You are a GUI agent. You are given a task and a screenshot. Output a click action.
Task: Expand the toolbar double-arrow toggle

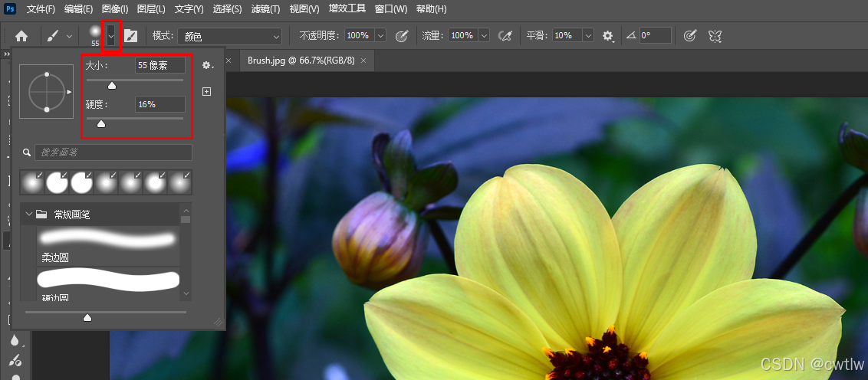pos(7,54)
